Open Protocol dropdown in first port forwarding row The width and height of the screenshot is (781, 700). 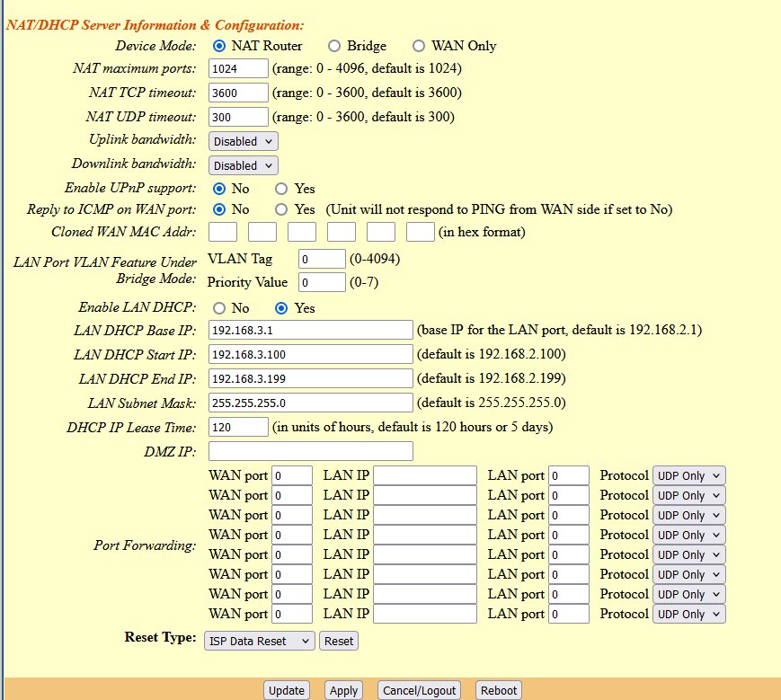(x=688, y=475)
